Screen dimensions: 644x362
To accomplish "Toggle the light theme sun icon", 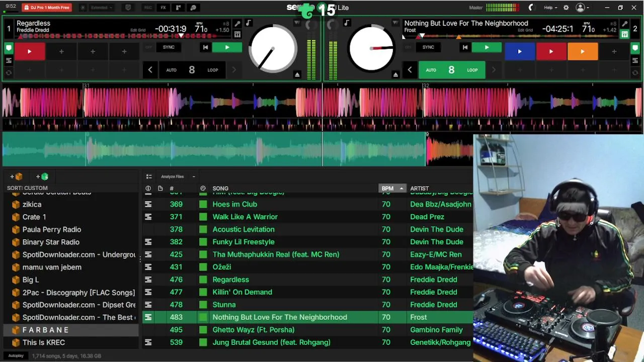I will click(x=83, y=8).
